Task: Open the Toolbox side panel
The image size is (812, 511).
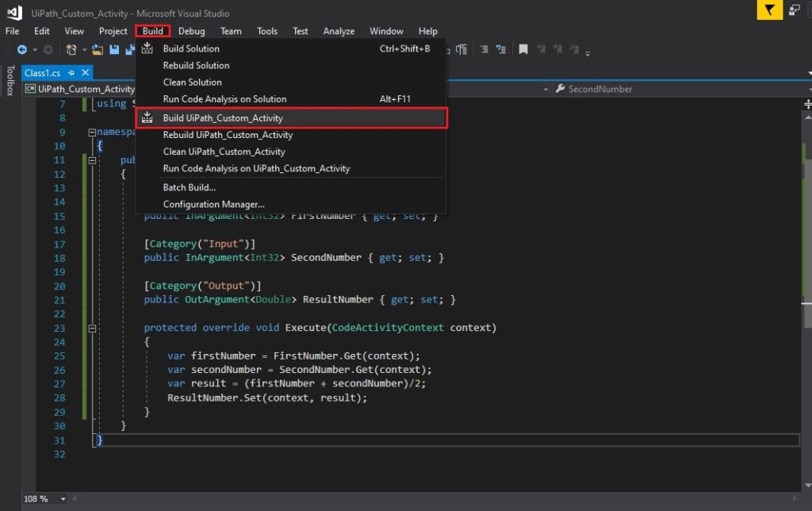Action: [x=10, y=80]
